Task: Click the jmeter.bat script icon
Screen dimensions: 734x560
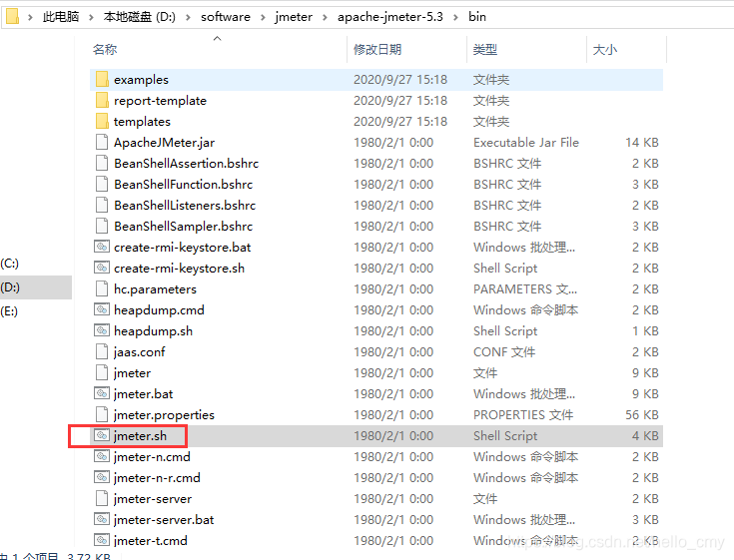Action: coord(102,393)
